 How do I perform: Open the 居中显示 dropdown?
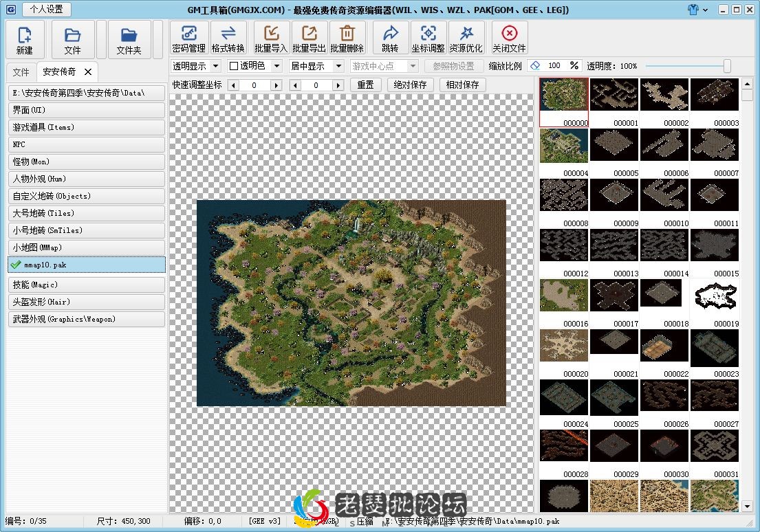click(x=316, y=66)
